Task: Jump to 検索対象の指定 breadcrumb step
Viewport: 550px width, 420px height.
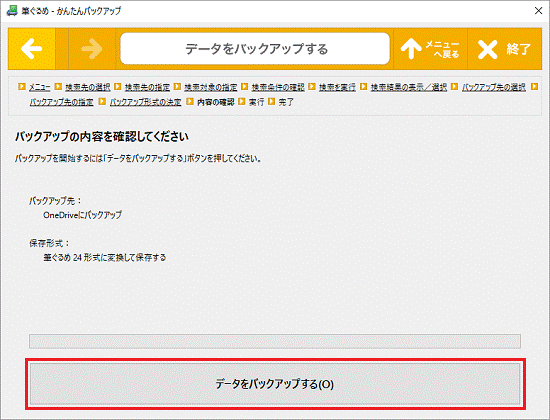Action: tap(211, 87)
